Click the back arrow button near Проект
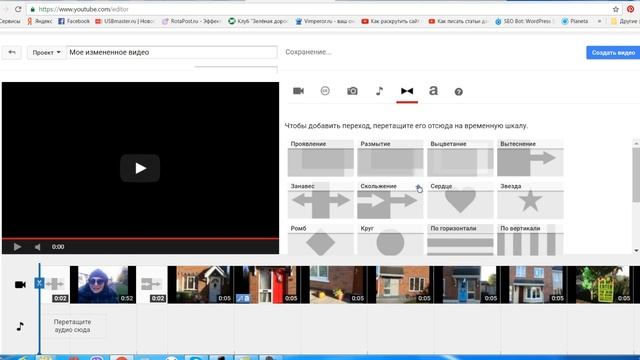The image size is (640, 360). tap(12, 52)
